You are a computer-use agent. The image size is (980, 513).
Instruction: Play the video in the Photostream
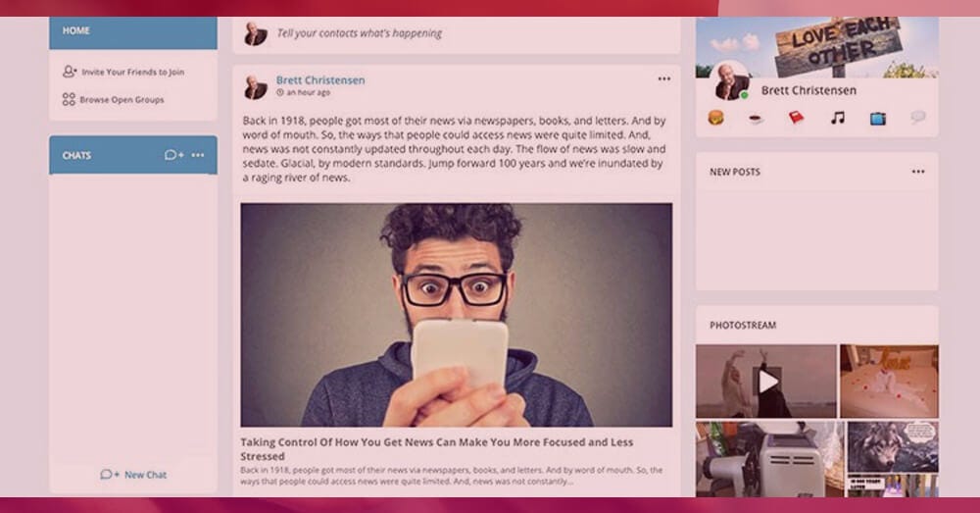click(767, 381)
